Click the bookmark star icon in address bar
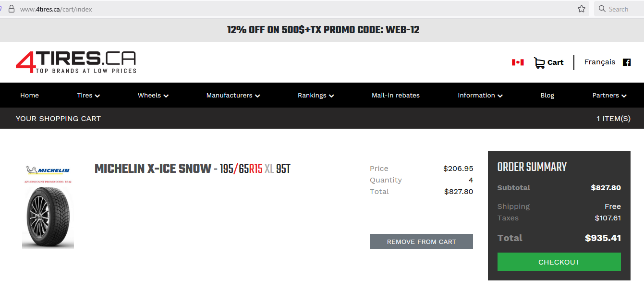The height and width of the screenshot is (303, 644). point(582,9)
